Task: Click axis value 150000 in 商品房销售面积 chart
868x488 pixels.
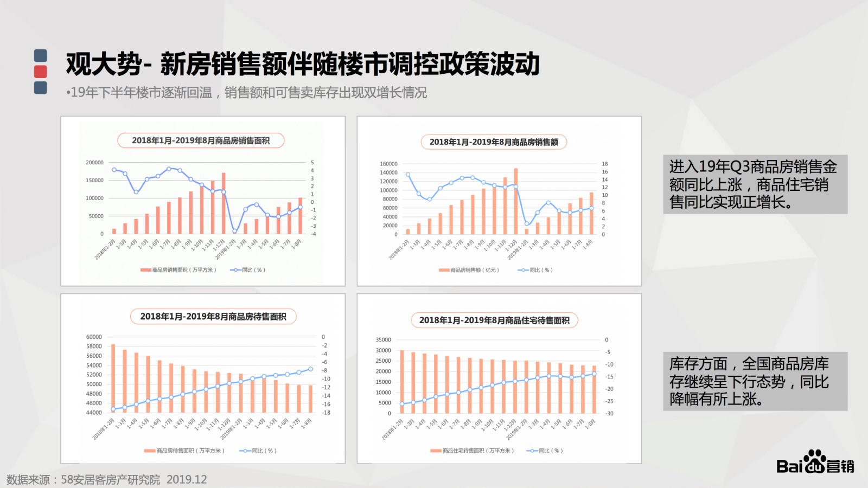Action: pyautogui.click(x=94, y=181)
